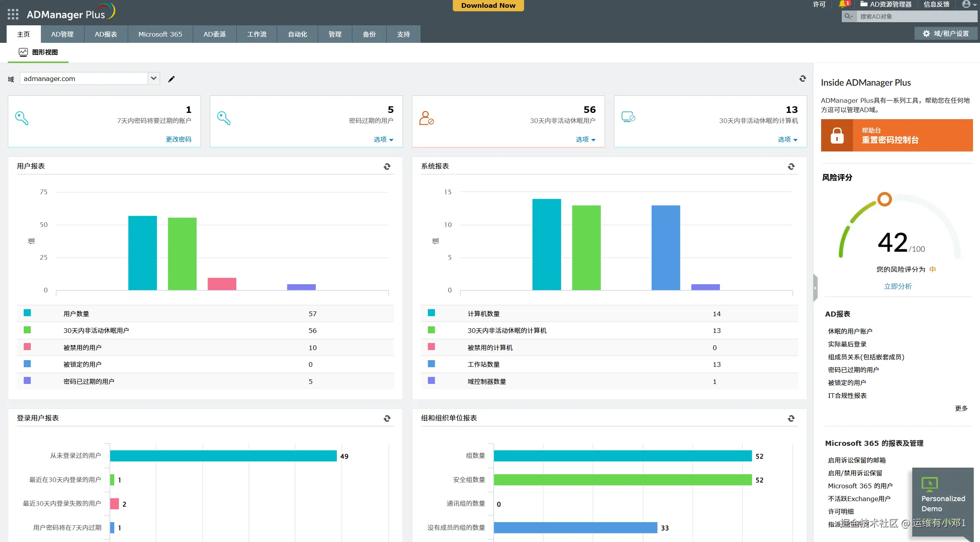The height and width of the screenshot is (542, 980).
Task: Switch to the AD报表 tab
Action: point(106,34)
